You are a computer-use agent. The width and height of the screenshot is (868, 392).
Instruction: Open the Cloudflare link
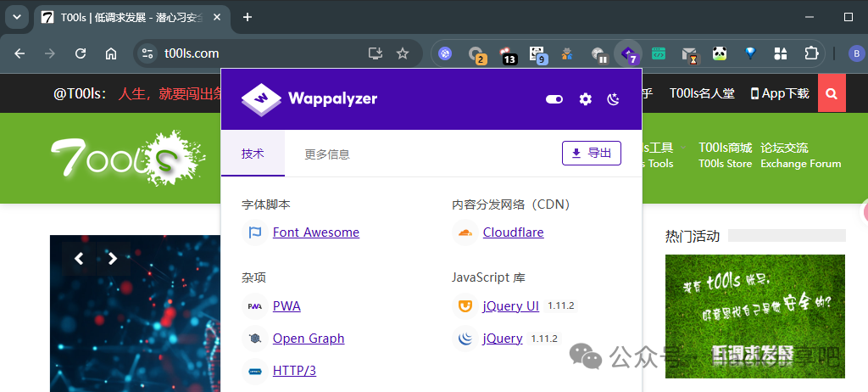513,232
